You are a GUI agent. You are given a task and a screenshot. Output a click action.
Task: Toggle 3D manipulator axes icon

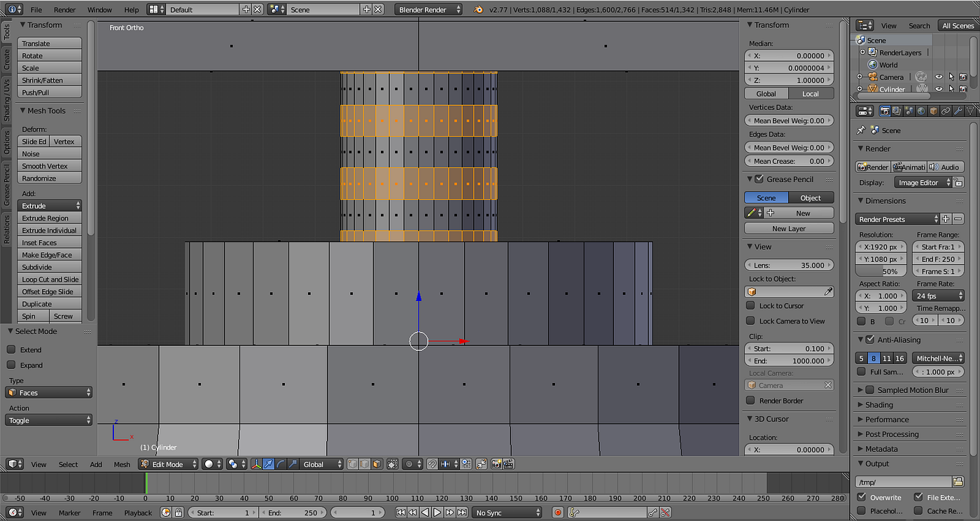click(x=257, y=464)
